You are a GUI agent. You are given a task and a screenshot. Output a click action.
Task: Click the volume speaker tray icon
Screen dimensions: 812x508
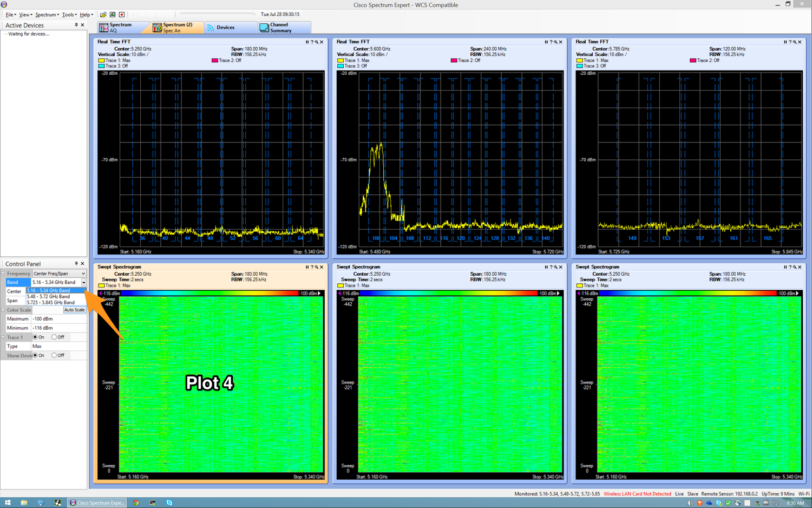(x=690, y=503)
